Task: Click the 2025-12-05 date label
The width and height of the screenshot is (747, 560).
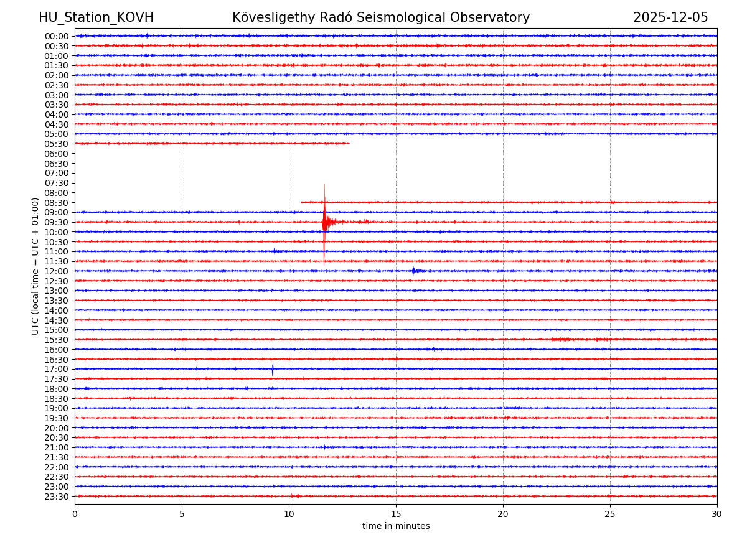Action: pos(670,17)
